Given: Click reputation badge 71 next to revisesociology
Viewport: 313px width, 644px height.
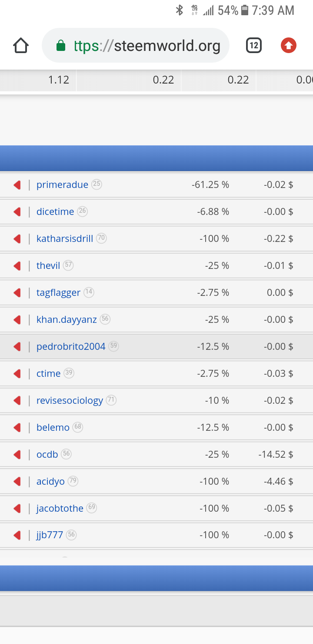Looking at the screenshot, I should [111, 400].
